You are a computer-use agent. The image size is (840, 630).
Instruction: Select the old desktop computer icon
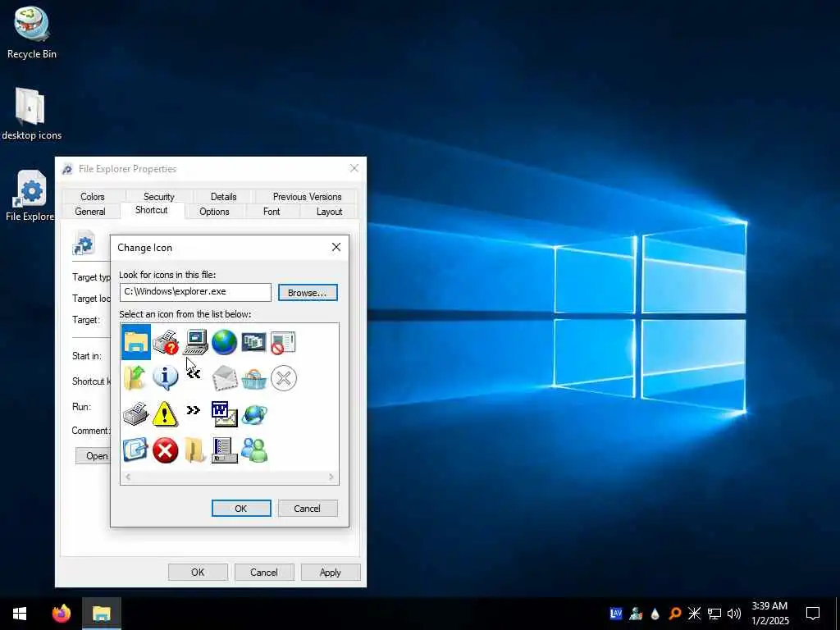point(195,342)
